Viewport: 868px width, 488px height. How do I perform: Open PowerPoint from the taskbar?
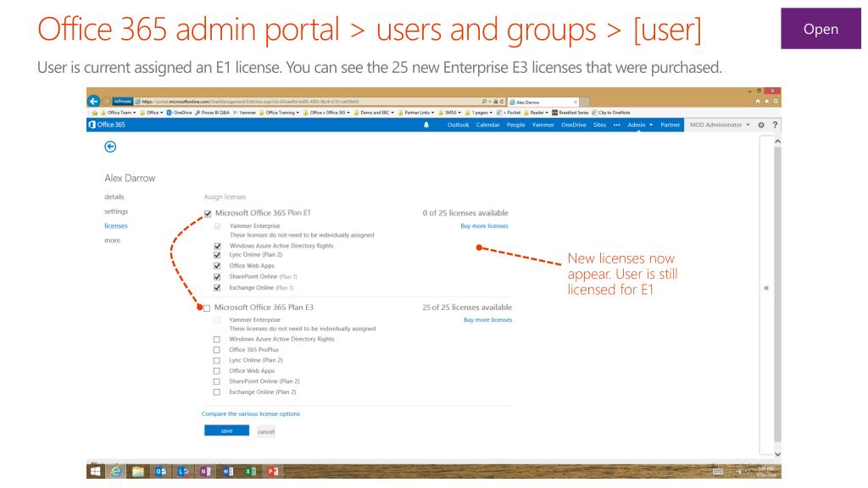(273, 471)
